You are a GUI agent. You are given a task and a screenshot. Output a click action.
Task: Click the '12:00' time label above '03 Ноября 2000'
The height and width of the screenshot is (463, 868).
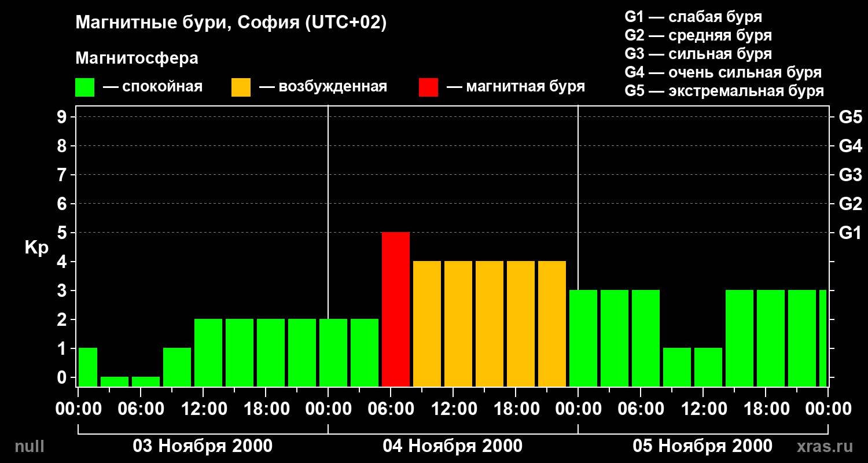coord(203,409)
